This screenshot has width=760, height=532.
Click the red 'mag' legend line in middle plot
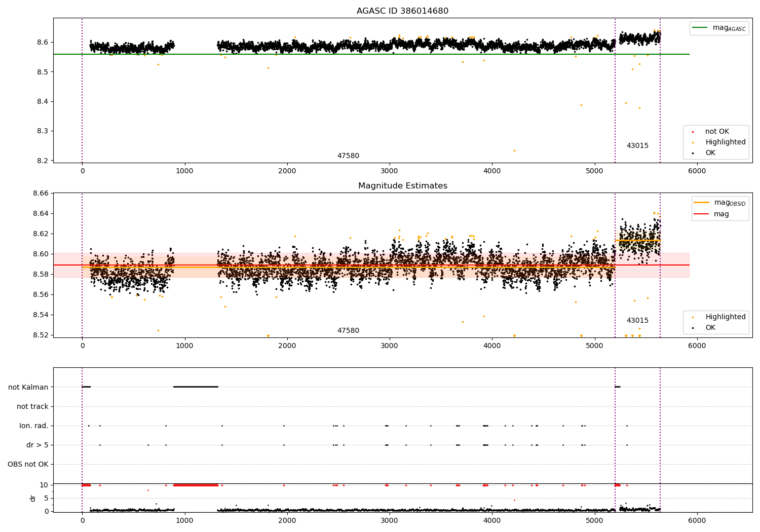[x=702, y=214]
